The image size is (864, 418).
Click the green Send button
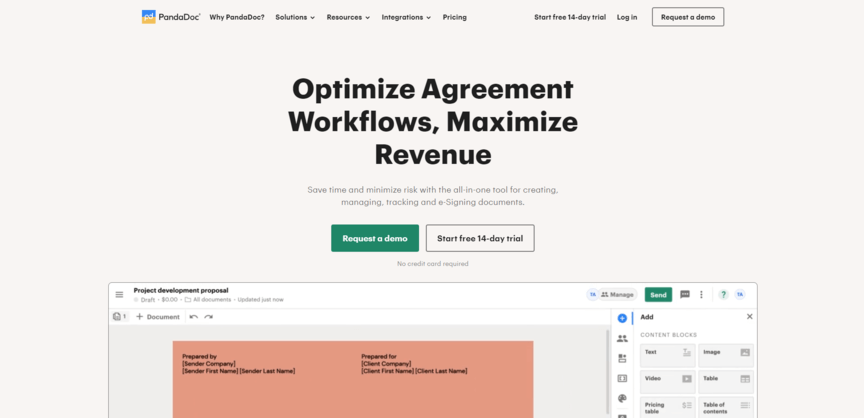point(658,295)
